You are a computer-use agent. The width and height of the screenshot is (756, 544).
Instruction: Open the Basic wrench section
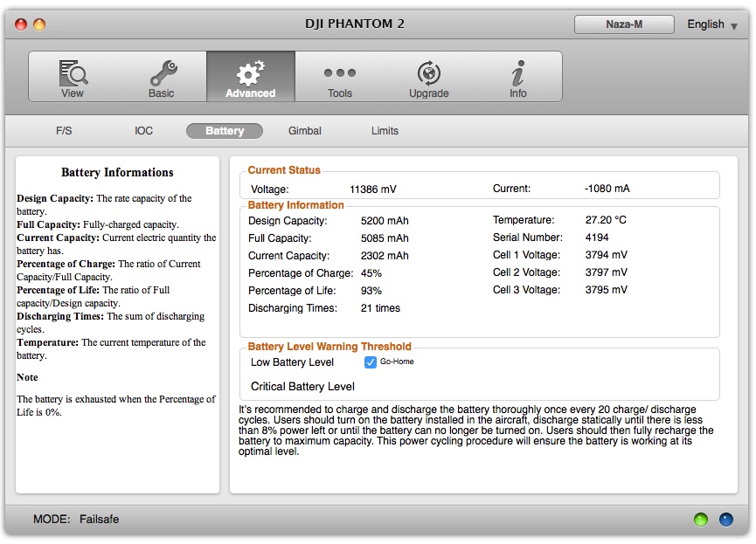[x=162, y=77]
